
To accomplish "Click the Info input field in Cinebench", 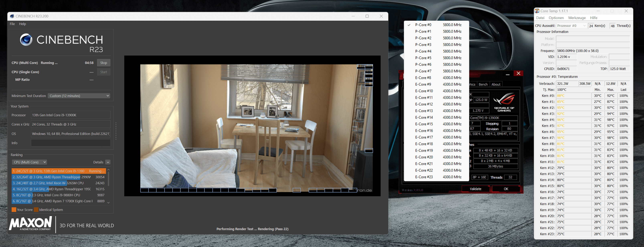I will 71,143.
